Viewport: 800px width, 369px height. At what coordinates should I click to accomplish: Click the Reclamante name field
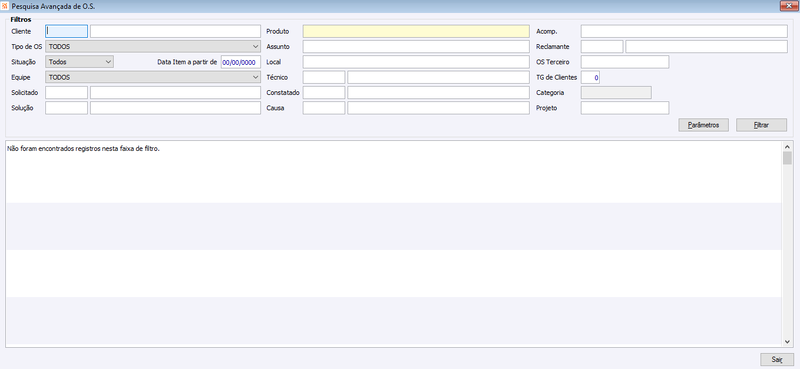(x=707, y=46)
